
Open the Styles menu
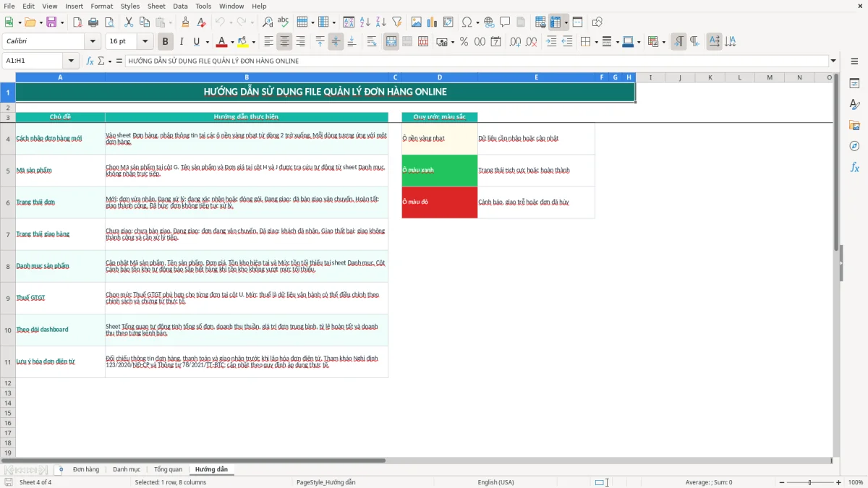click(x=130, y=6)
